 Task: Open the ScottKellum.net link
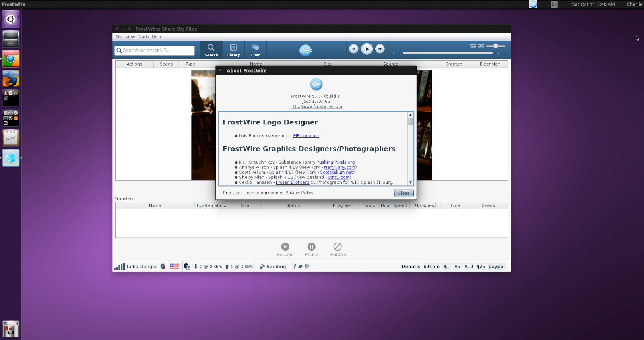point(336,172)
